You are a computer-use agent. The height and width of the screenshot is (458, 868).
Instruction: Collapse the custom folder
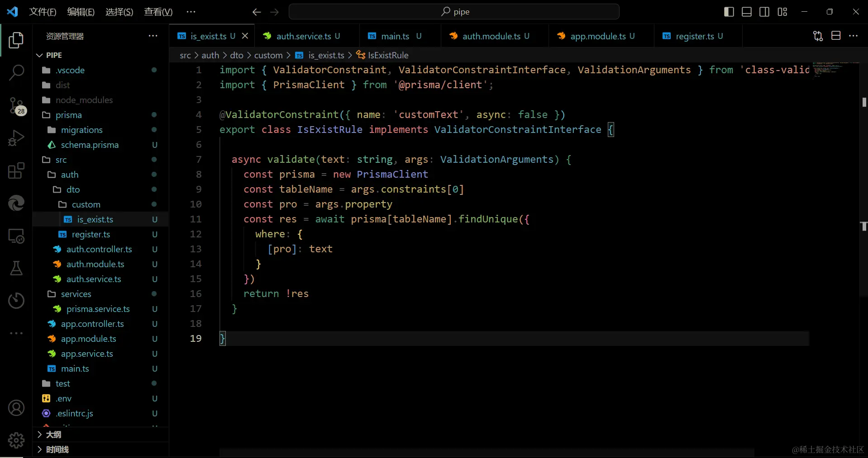point(100,204)
